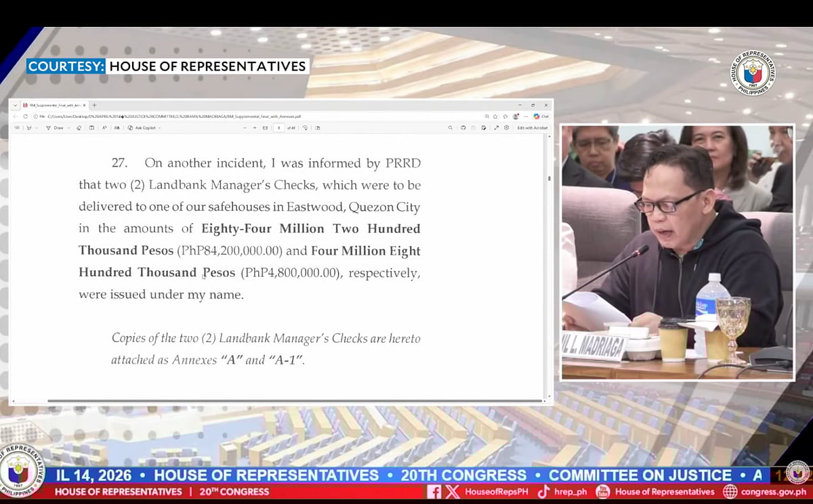Click the Read aloud icon
The height and width of the screenshot is (504, 813).
point(104,127)
